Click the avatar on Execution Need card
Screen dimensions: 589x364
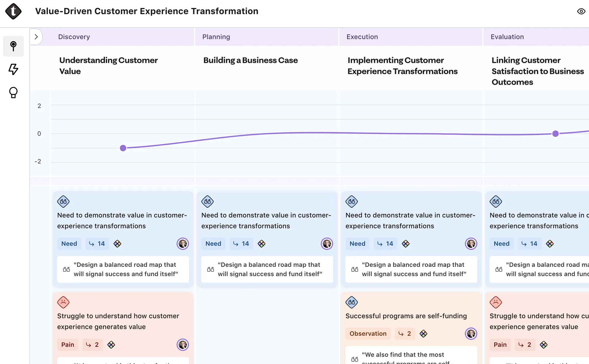coord(471,244)
